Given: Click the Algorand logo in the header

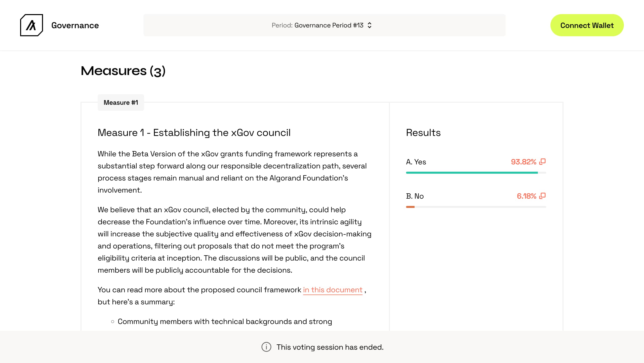Looking at the screenshot, I should (31, 25).
